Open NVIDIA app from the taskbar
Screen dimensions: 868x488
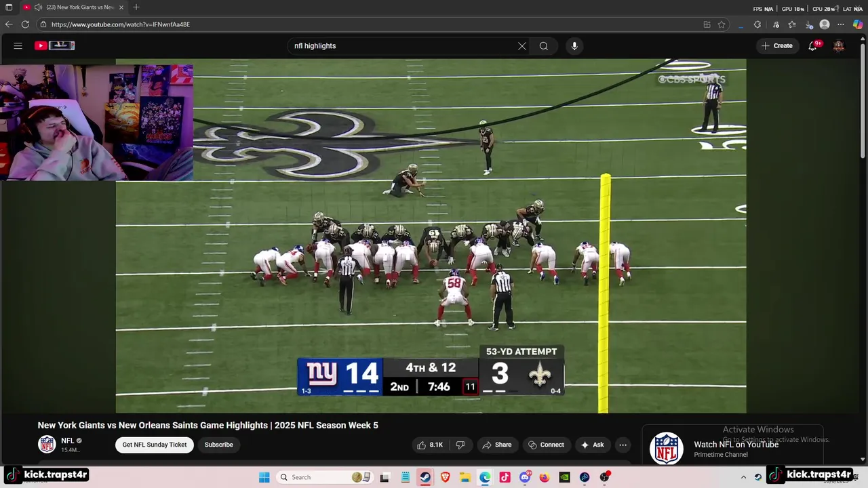point(564,477)
